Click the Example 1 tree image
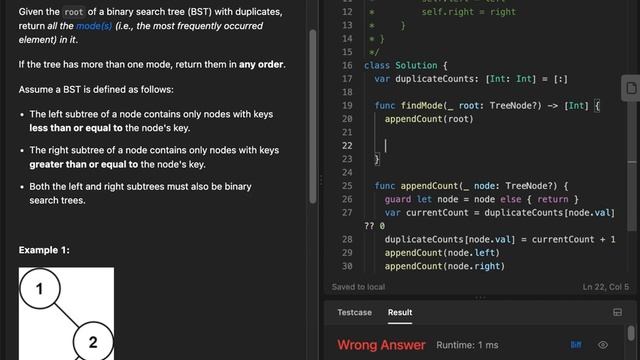 pos(66,313)
